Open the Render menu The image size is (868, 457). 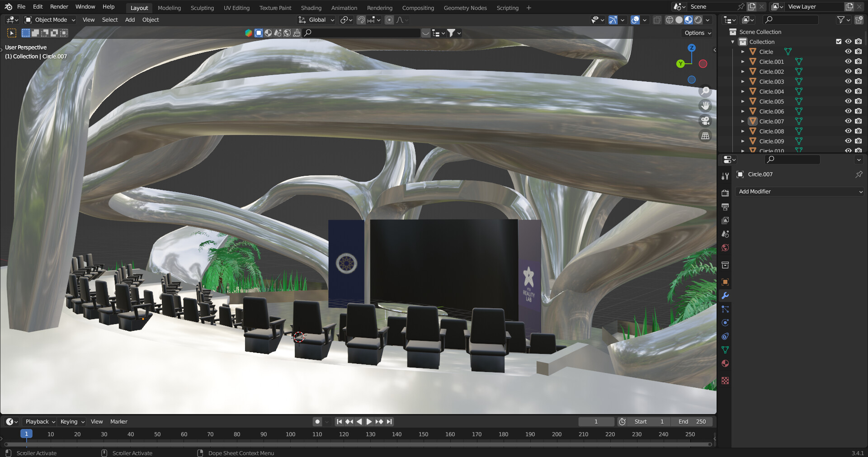pyautogui.click(x=59, y=7)
